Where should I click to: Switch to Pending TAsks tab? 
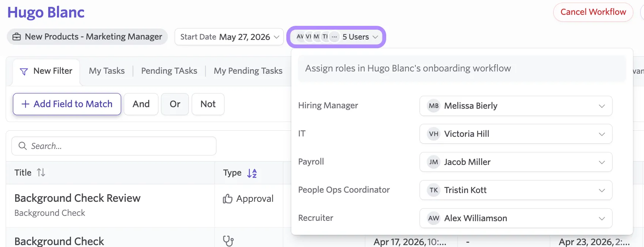tap(169, 71)
